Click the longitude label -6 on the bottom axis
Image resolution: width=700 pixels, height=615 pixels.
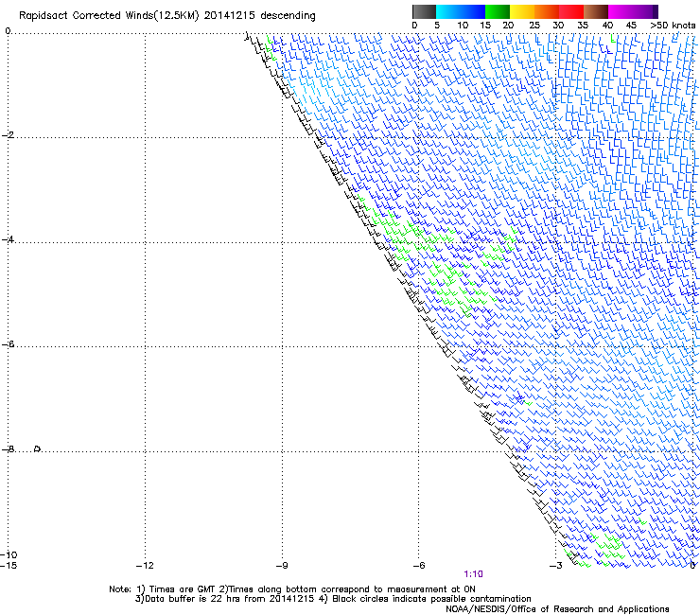pos(419,566)
